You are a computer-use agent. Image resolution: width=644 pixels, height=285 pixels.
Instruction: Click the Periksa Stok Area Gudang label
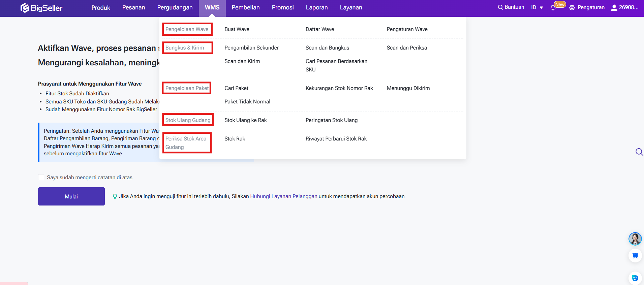(x=186, y=143)
